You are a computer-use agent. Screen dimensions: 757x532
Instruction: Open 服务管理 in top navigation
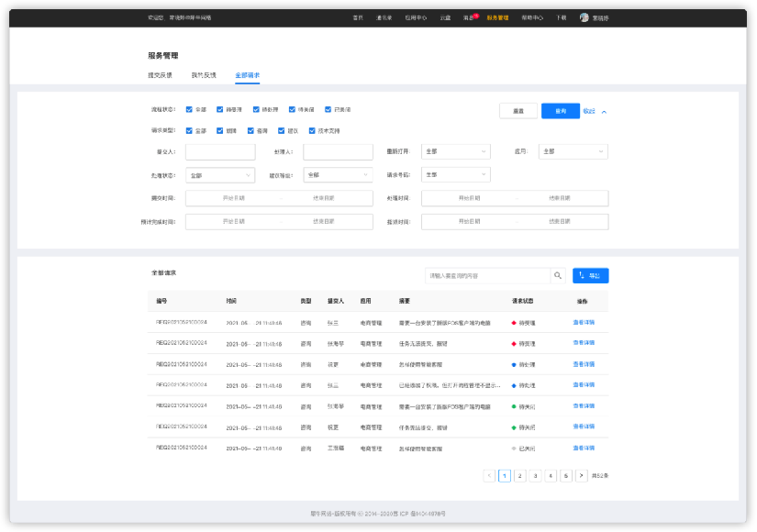click(497, 17)
